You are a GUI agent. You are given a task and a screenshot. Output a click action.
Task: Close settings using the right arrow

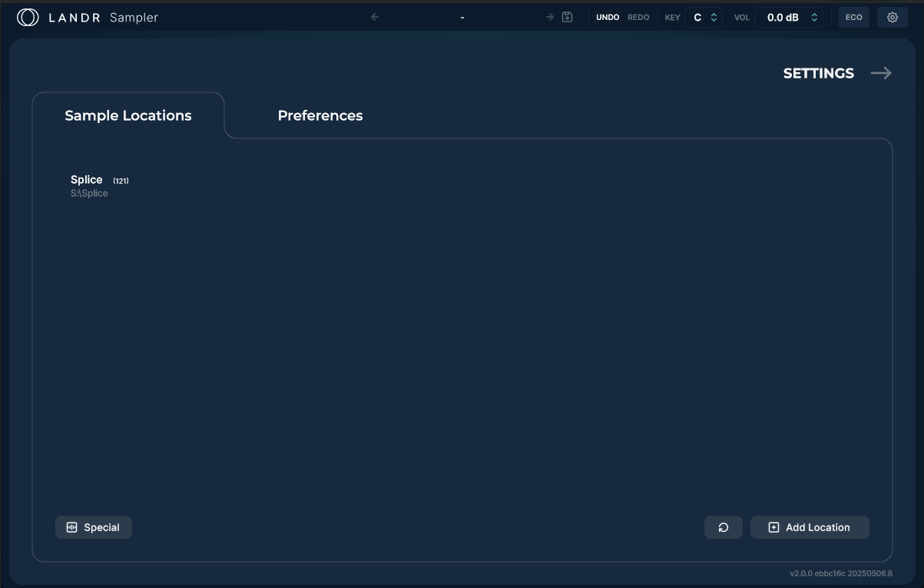[881, 73]
